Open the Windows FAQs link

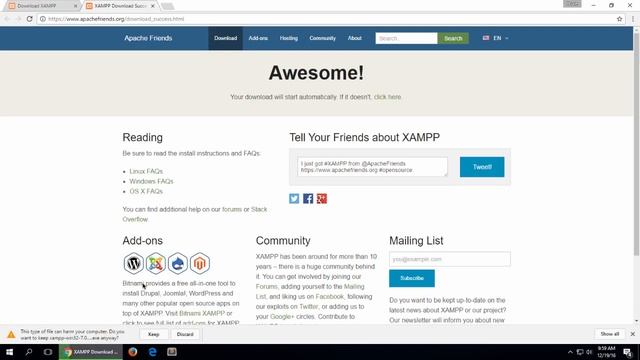(151, 181)
